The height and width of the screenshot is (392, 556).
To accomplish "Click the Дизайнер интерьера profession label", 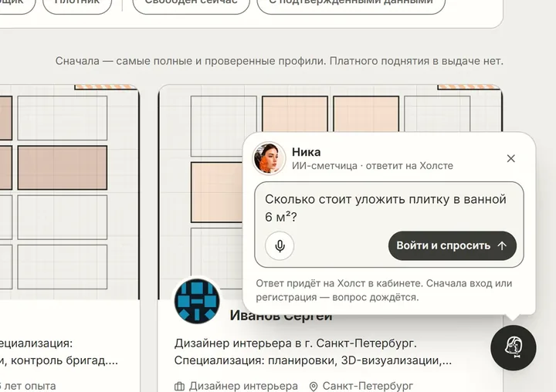I will point(243,386).
